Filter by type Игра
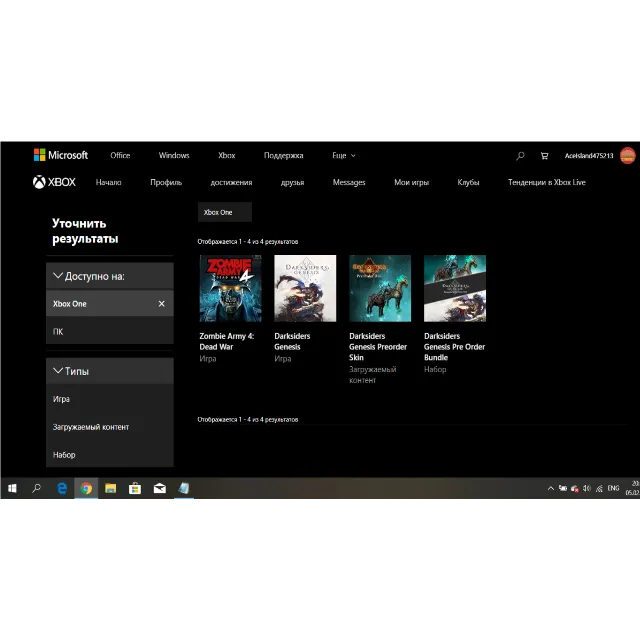 tap(110, 399)
